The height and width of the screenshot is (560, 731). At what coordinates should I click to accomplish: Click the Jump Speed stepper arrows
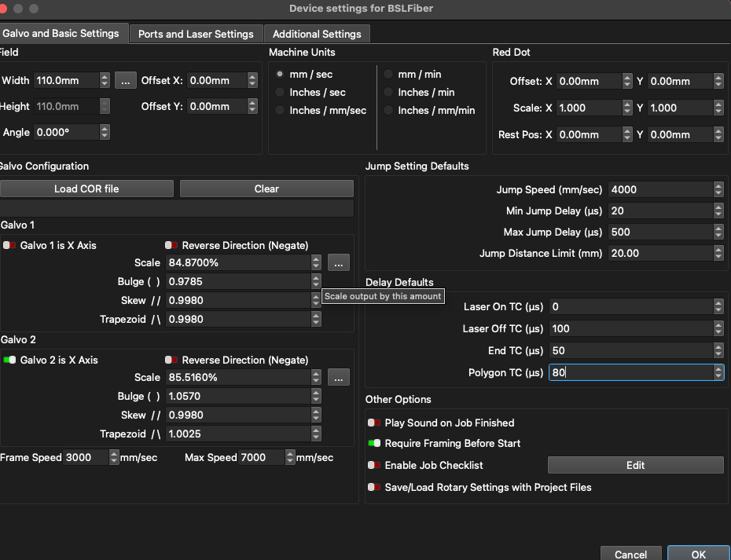[x=718, y=190]
